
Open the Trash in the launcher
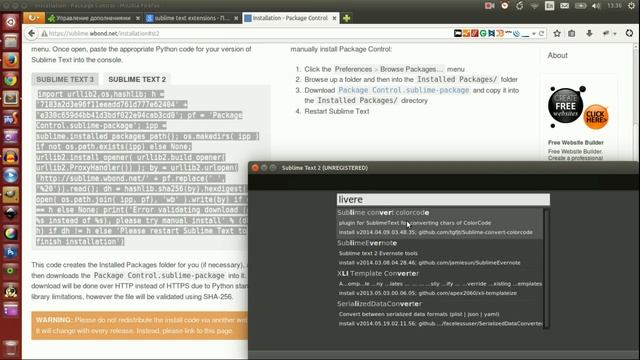pos(11,348)
